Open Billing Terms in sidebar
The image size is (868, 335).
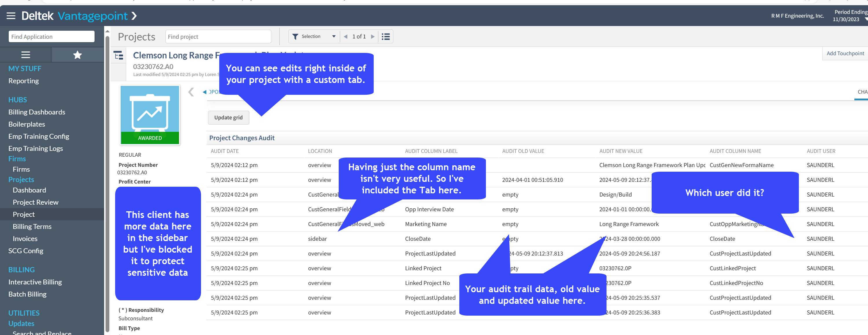pyautogui.click(x=32, y=226)
